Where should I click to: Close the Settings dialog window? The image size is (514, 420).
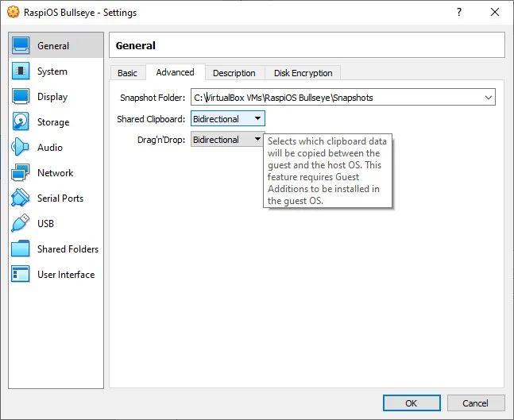pyautogui.click(x=495, y=12)
